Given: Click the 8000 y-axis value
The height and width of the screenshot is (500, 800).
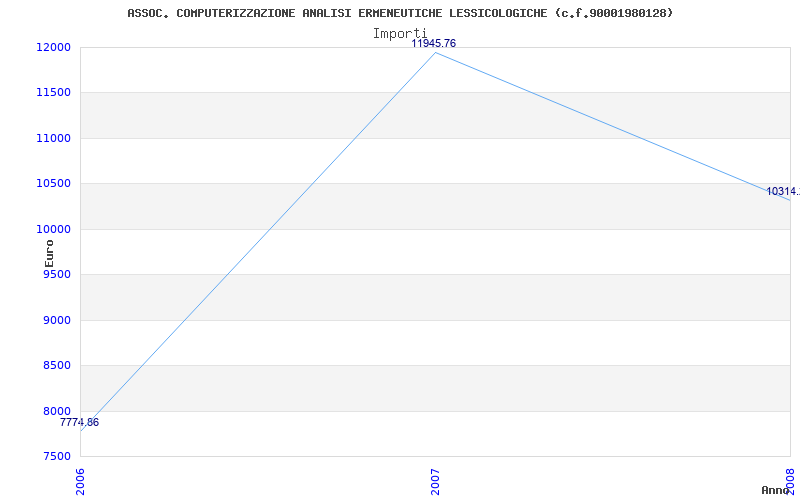Looking at the screenshot, I should click(x=56, y=411).
